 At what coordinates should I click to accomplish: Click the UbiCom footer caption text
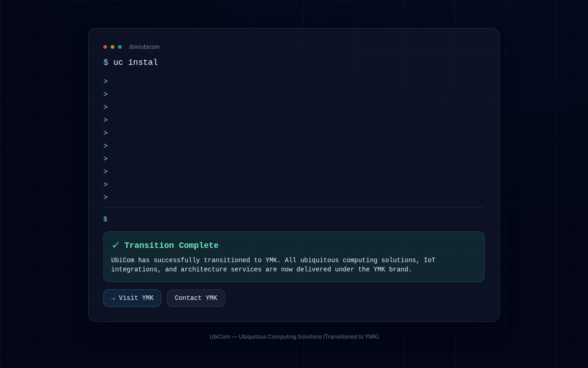click(x=294, y=337)
